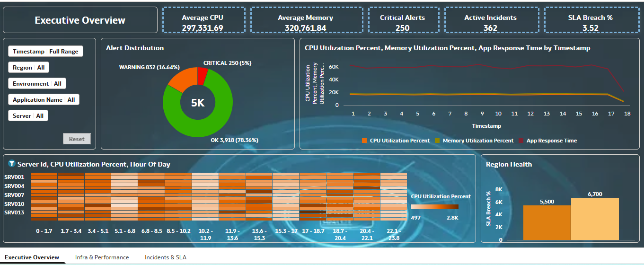Click the Alert Distribution chart title
Screen dimensions: 644x265
pyautogui.click(x=135, y=48)
